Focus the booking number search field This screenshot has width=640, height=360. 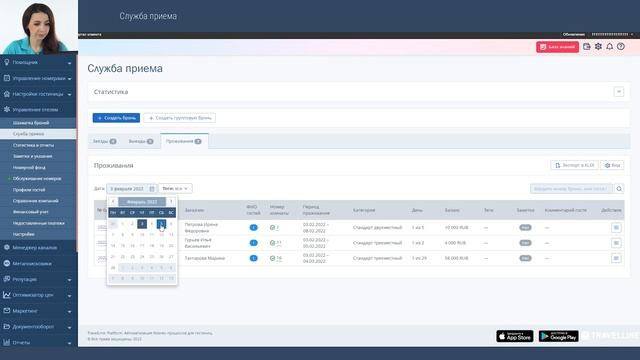571,189
